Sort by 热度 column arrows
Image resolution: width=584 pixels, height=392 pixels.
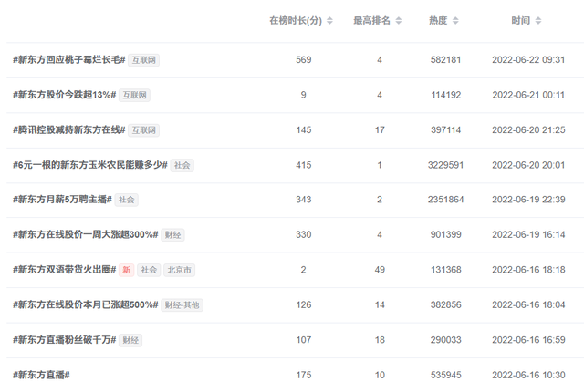pos(455,21)
